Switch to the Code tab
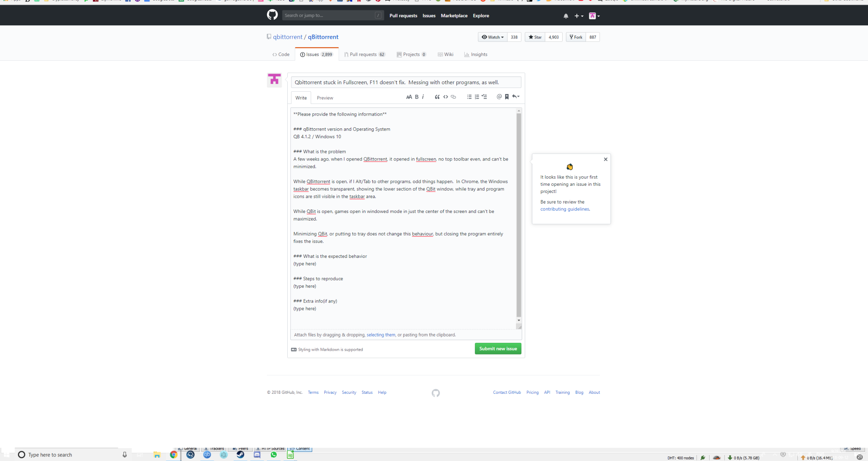The height and width of the screenshot is (461, 868). [x=281, y=54]
